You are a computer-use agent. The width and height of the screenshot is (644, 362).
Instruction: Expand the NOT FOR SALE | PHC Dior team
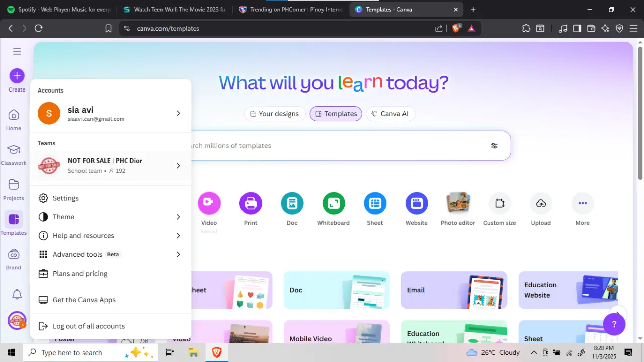pos(111,166)
